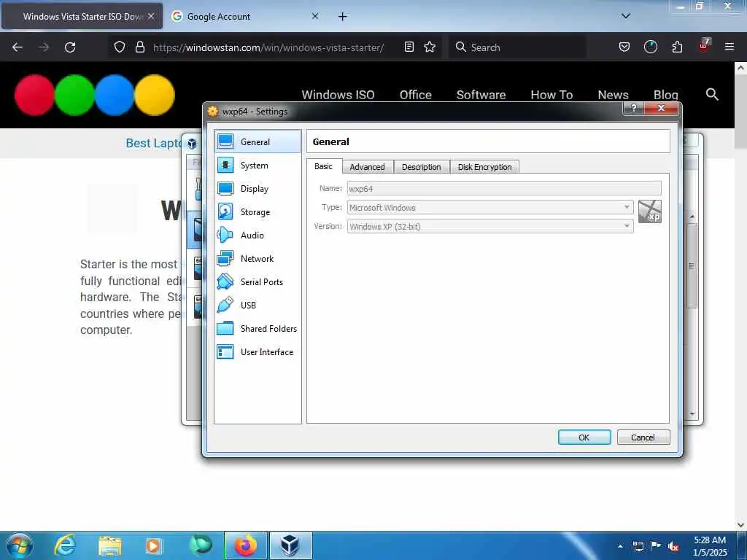The width and height of the screenshot is (747, 560).
Task: Open the How To menu on website
Action: point(551,94)
